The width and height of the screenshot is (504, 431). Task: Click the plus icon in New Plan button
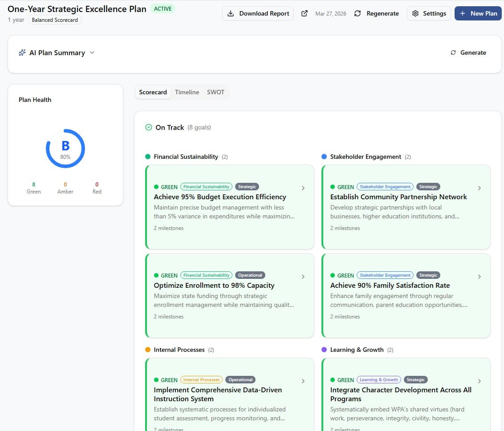click(463, 13)
